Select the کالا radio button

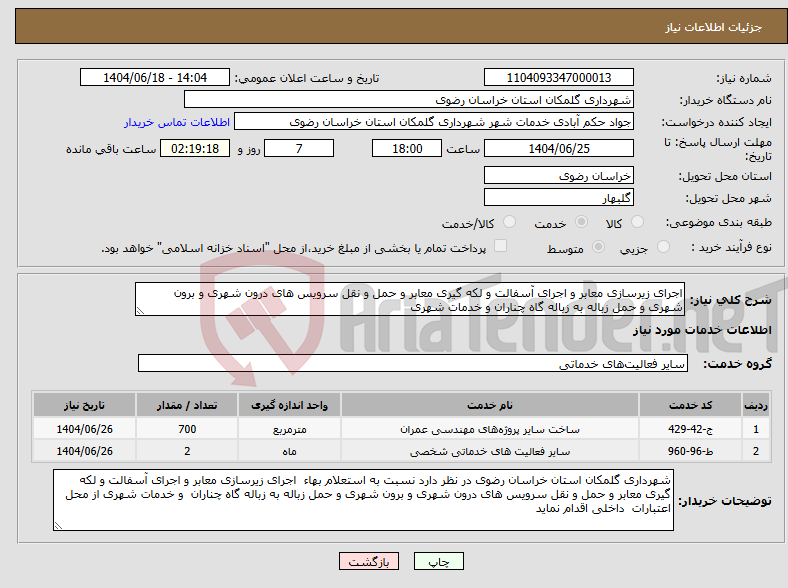(x=637, y=222)
